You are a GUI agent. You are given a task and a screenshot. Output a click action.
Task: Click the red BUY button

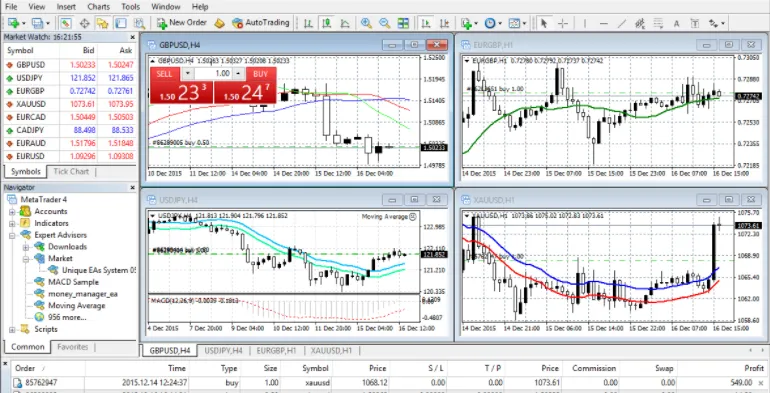click(245, 85)
